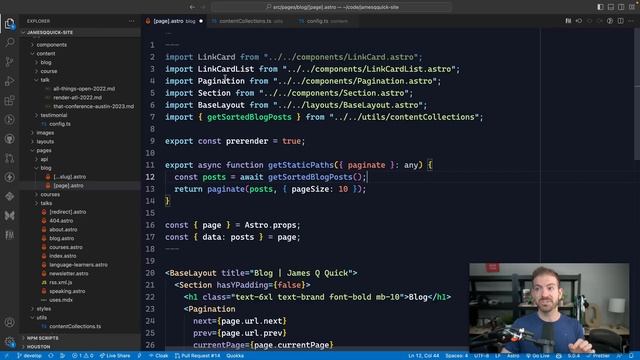The width and height of the screenshot is (640, 360).
Task: Open the editor More Actions ellipsis
Action: [631, 21]
